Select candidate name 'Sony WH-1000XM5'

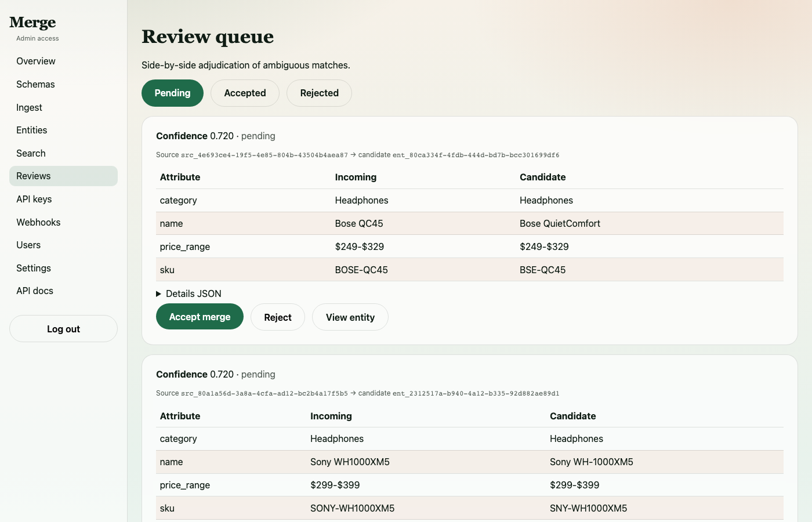click(592, 462)
